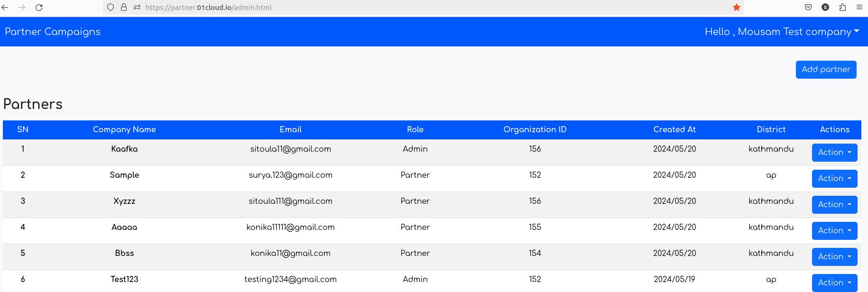Click organization ID 155
Image resolution: width=868 pixels, height=292 pixels.
pos(535,227)
